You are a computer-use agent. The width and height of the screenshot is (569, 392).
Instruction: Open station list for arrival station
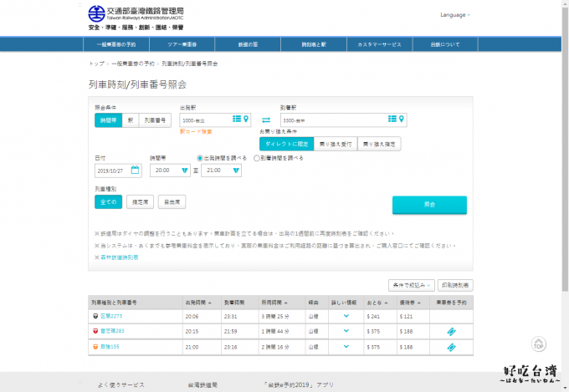(x=392, y=120)
